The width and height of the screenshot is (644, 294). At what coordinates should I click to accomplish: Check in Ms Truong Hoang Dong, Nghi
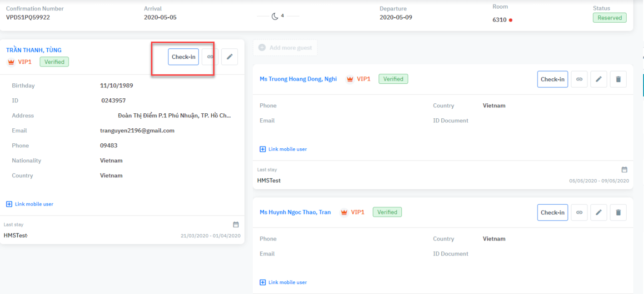point(552,79)
